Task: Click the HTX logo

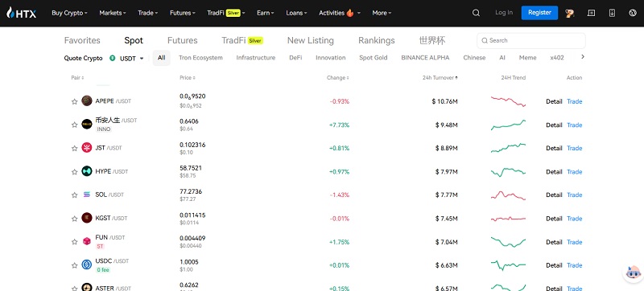Action: point(22,13)
